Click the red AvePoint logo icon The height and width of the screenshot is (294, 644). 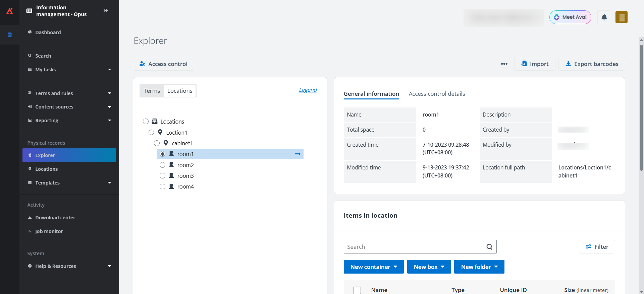coord(10,11)
